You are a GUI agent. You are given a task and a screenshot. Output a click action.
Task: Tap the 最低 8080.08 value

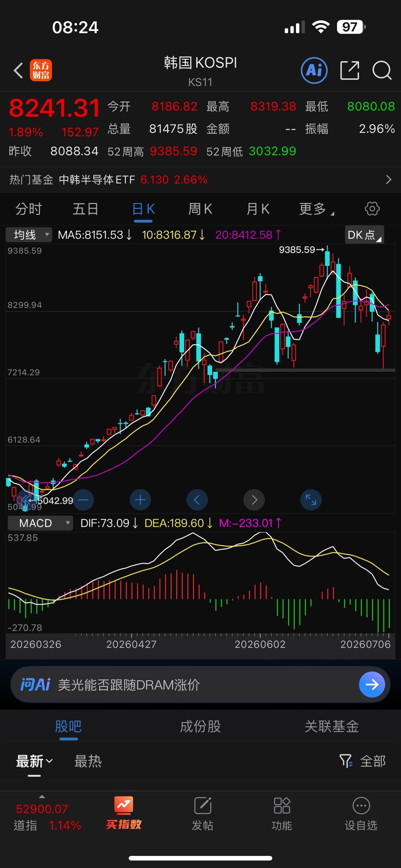tap(371, 106)
